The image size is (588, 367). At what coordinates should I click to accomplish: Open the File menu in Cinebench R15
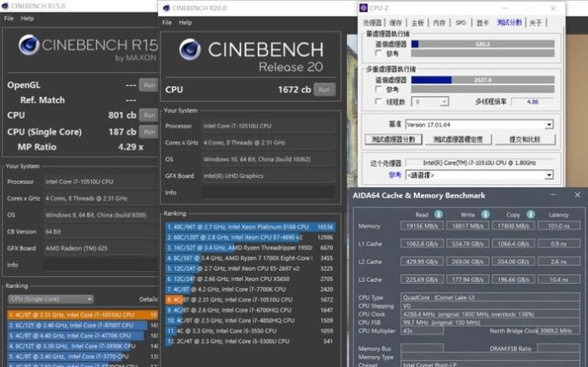tap(9, 18)
